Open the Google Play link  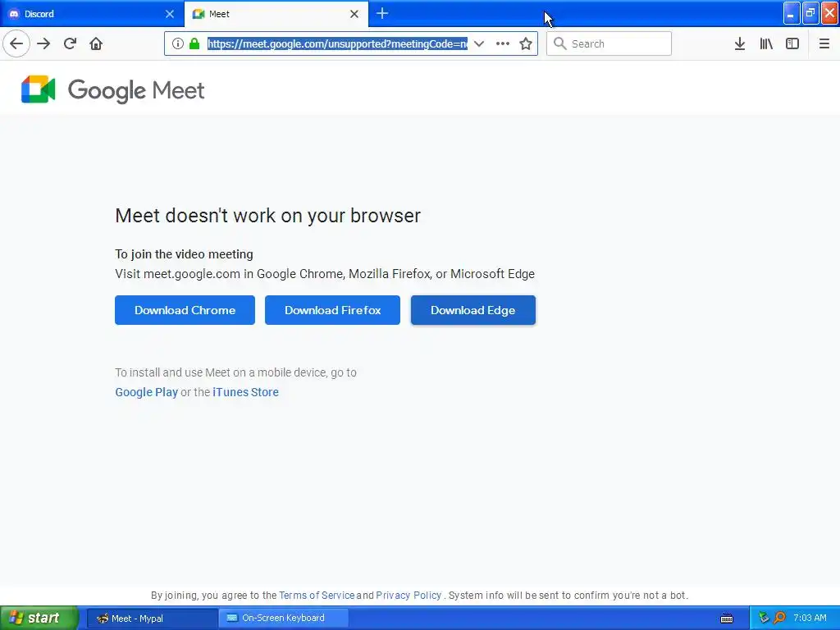(x=146, y=392)
